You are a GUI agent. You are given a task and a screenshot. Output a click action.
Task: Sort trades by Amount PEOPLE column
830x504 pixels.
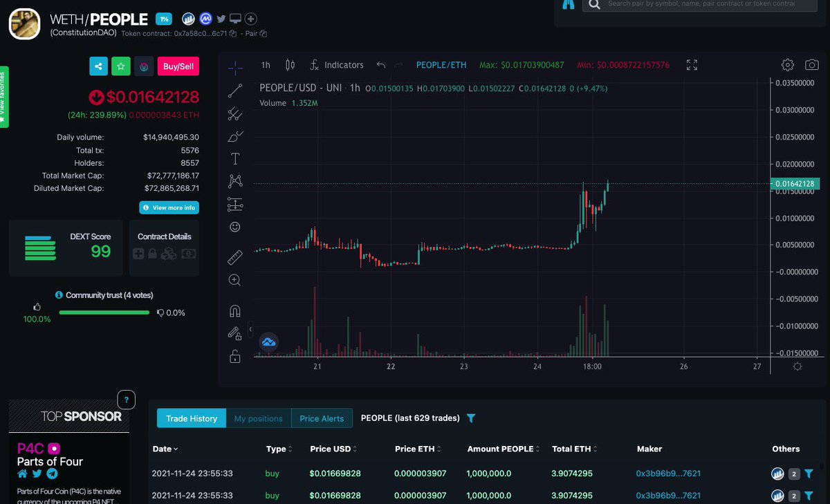[x=504, y=449]
